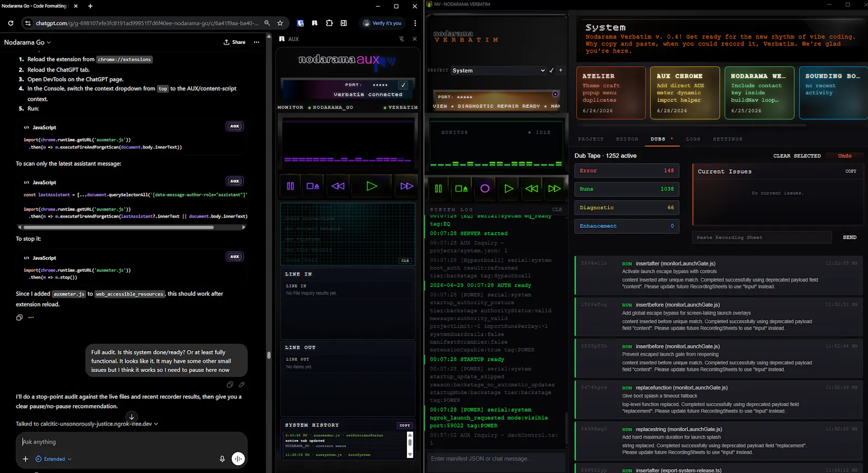
Task: Click the checkmark beside the System project
Action: point(551,71)
